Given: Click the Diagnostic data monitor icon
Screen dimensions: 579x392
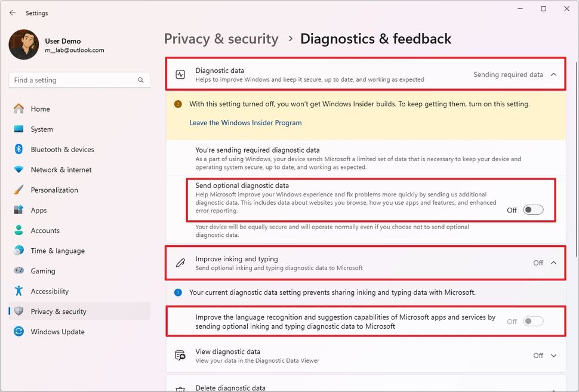Looking at the screenshot, I should [180, 74].
